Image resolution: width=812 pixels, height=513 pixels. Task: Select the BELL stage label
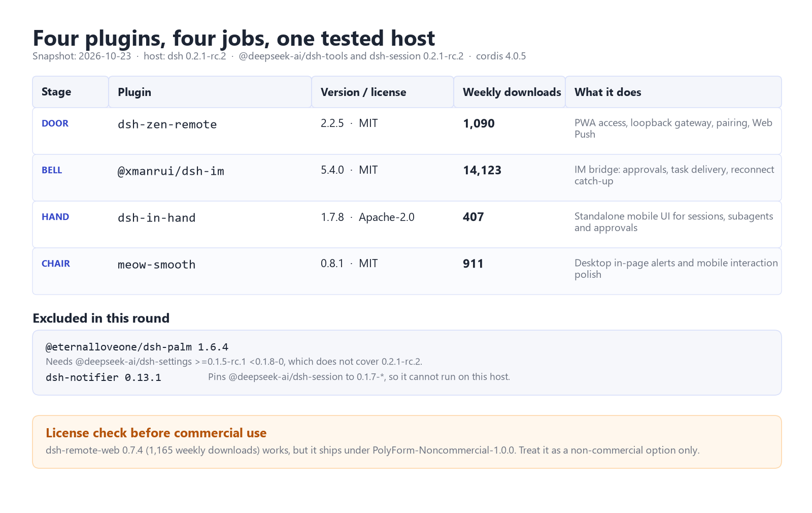[x=52, y=170]
